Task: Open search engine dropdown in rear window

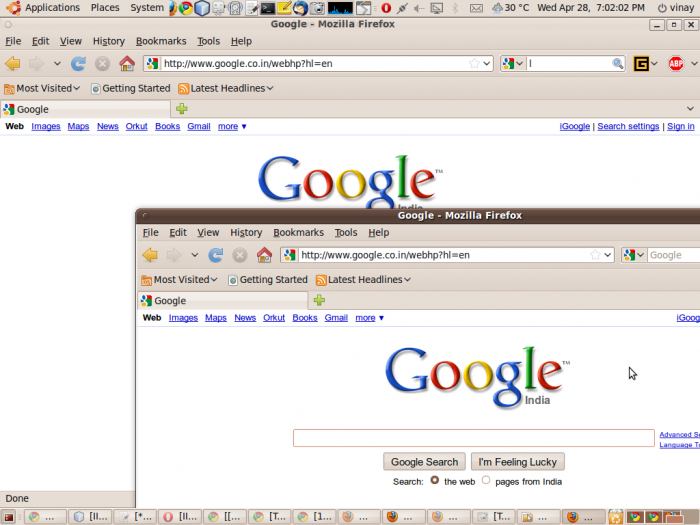Action: [x=519, y=64]
